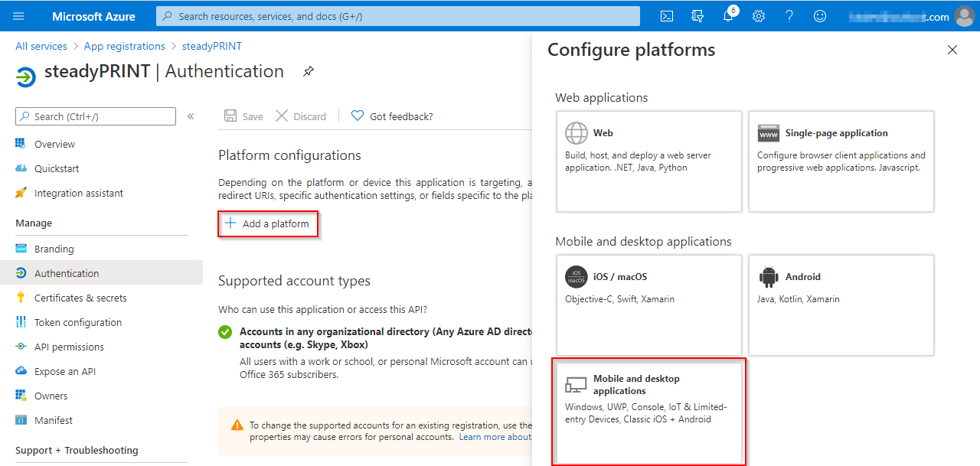
Task: Click the Single-page application www icon
Action: tap(769, 134)
